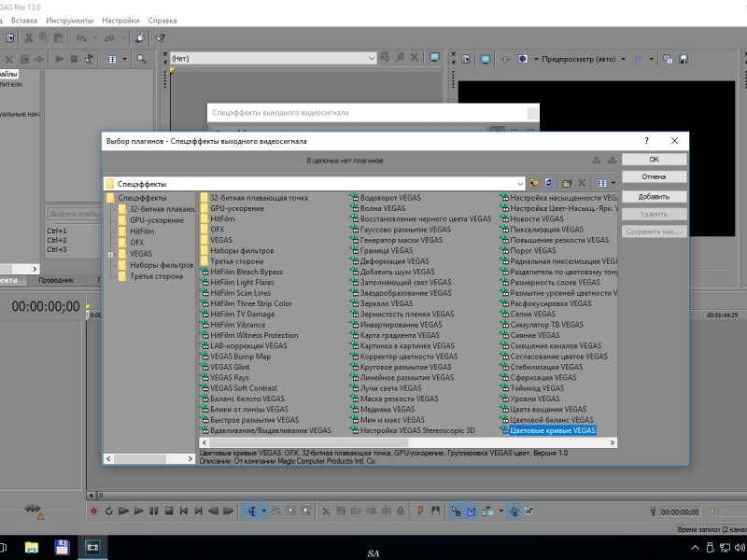Show hidden system tray icons
Viewport: 747px width, 560px height.
click(x=695, y=548)
